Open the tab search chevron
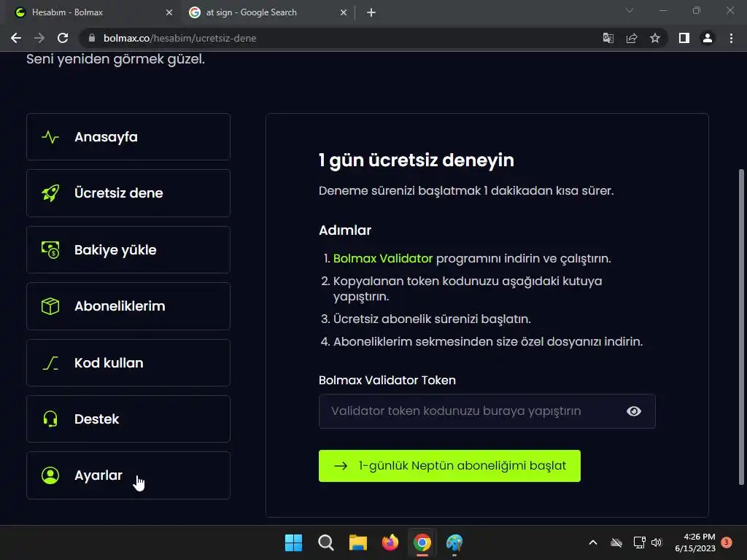747x560 pixels. pyautogui.click(x=630, y=10)
